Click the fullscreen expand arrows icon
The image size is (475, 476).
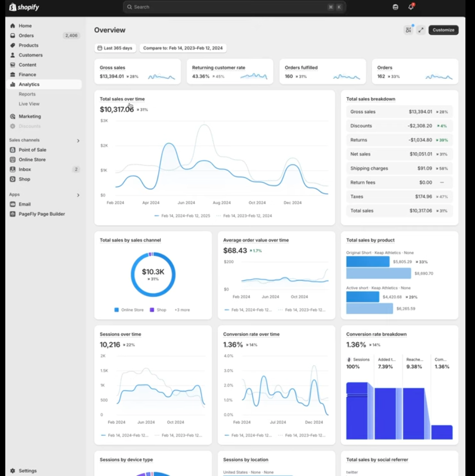point(421,30)
